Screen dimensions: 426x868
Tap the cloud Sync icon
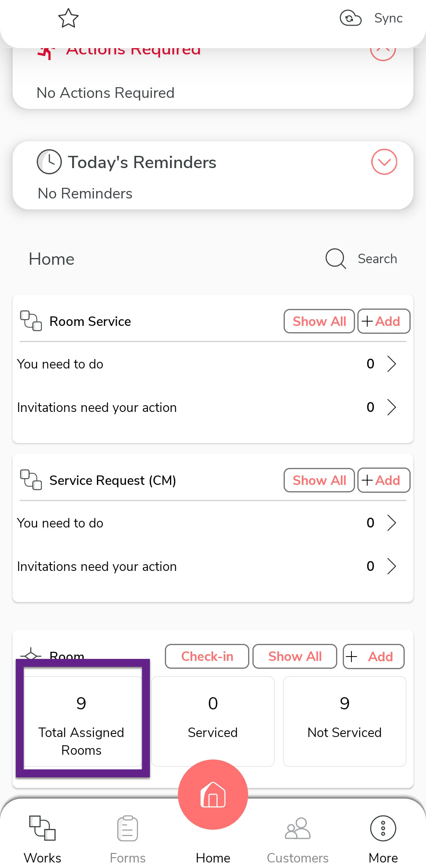350,18
